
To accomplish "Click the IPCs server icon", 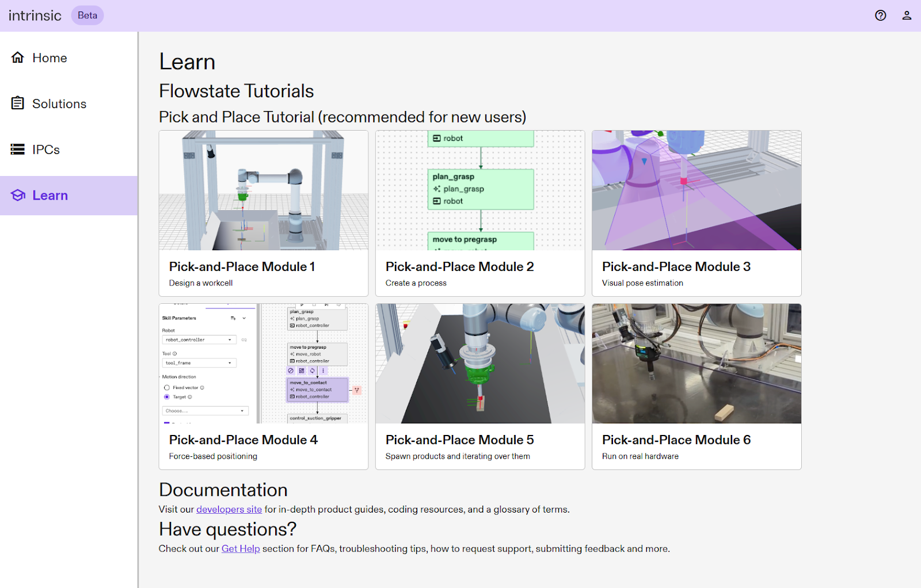I will (18, 150).
